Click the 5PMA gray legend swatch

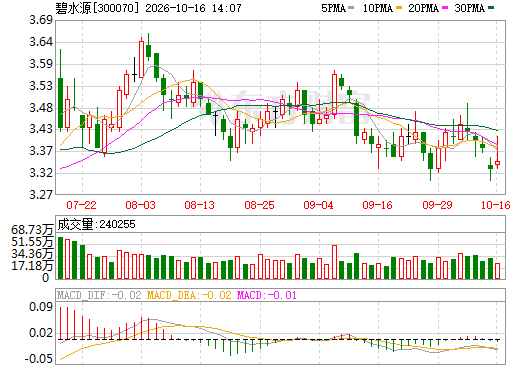pos(351,8)
